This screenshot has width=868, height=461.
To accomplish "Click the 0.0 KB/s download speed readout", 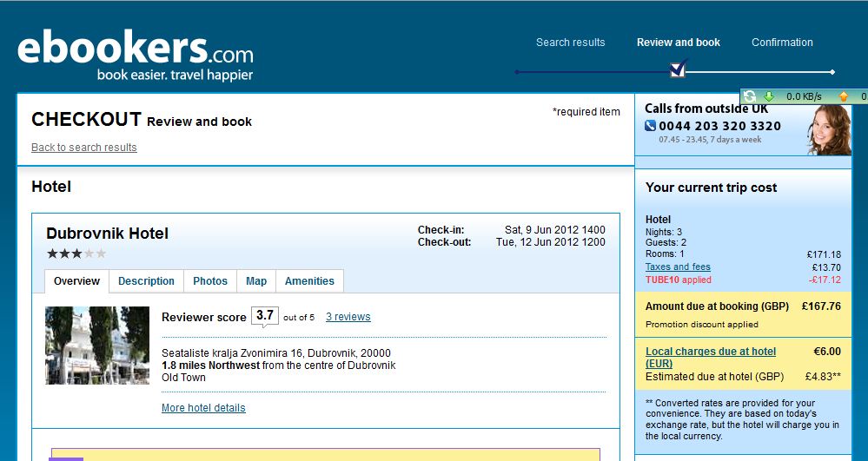I will click(804, 96).
